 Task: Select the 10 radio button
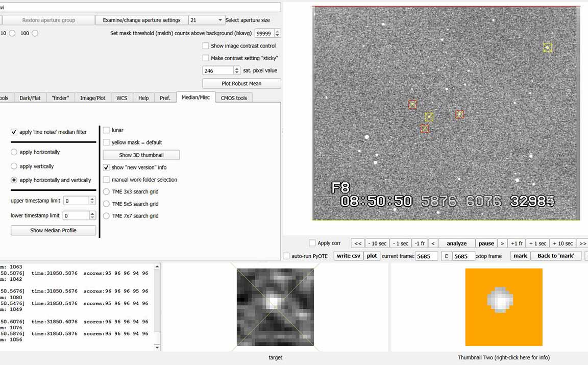click(x=12, y=33)
